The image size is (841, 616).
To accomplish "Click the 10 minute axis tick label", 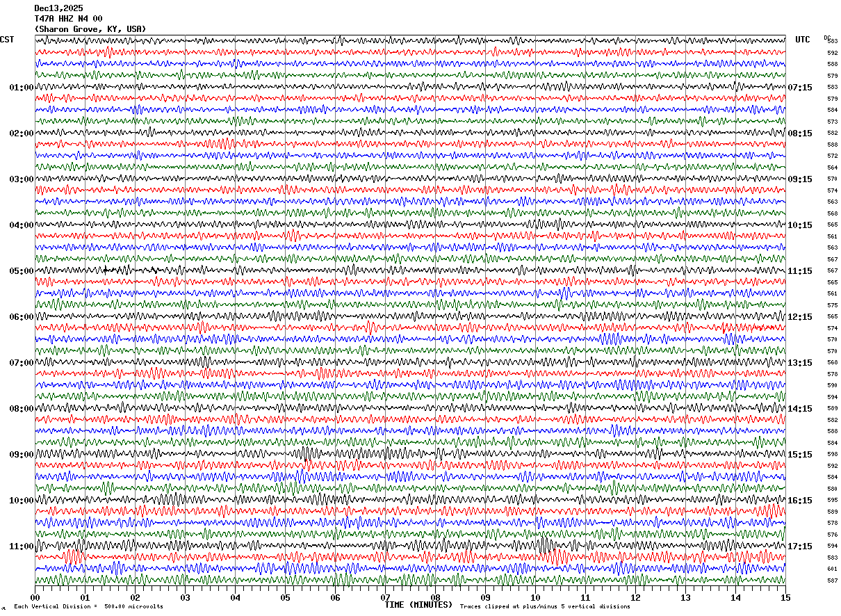I will pos(535,598).
